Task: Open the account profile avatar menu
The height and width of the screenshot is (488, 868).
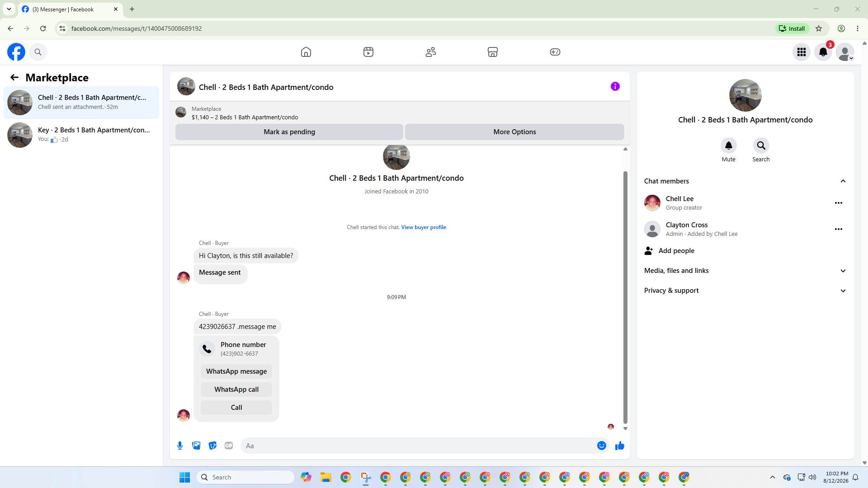Action: pos(845,52)
